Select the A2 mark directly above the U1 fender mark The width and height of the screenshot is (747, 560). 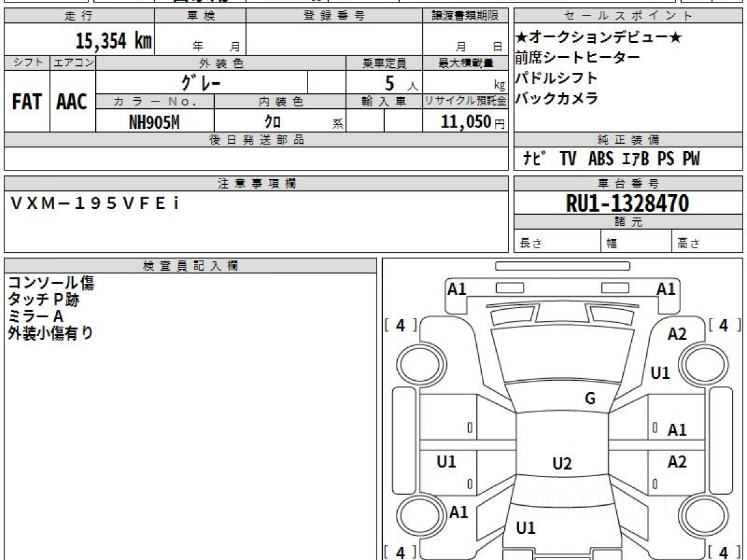point(677,334)
